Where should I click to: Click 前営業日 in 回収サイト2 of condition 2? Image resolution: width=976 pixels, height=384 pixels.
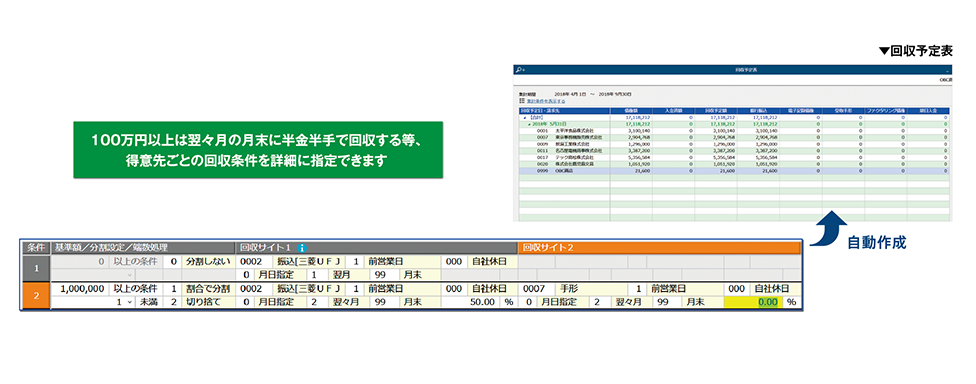[x=686, y=289]
